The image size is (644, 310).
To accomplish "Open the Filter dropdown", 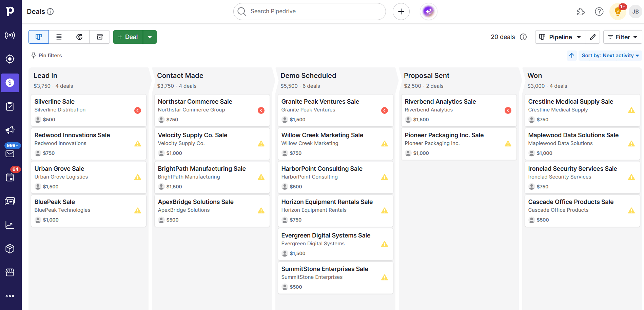I will tap(623, 37).
